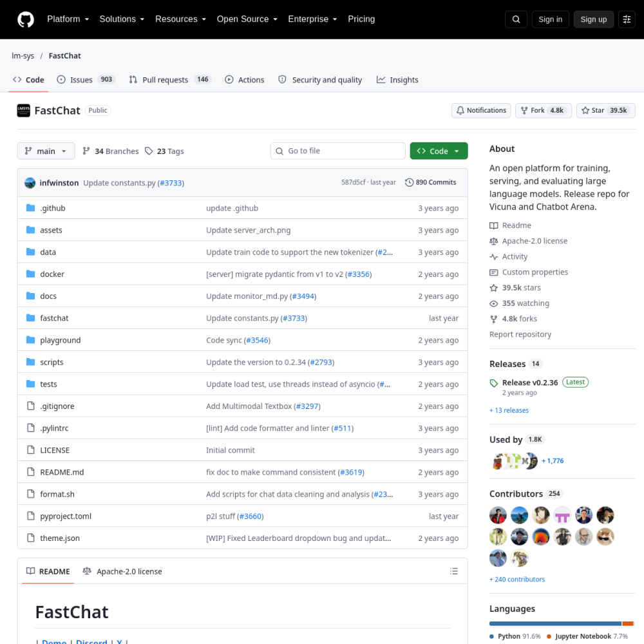Open the + 240 contributors link

517,579
